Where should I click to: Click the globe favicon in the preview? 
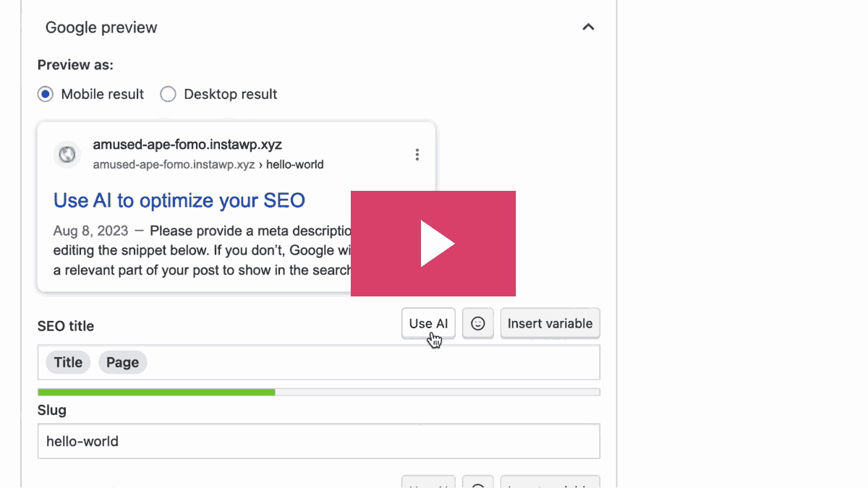click(67, 155)
